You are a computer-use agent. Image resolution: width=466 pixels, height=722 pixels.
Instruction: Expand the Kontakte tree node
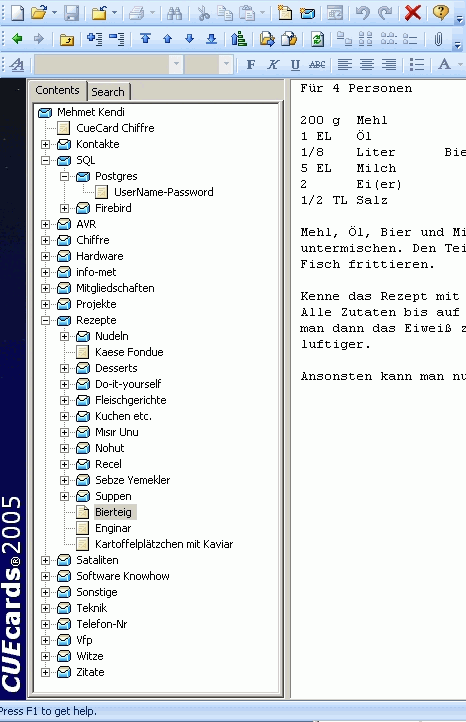coord(46,145)
